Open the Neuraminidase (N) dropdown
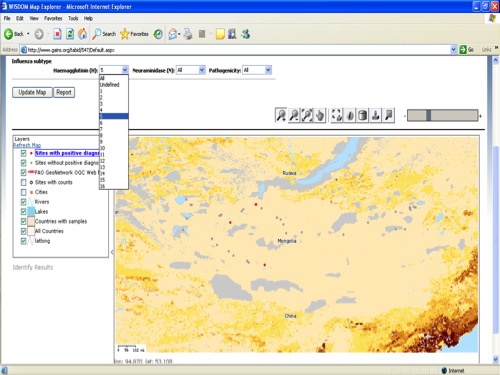The height and width of the screenshot is (375, 500). click(190, 70)
